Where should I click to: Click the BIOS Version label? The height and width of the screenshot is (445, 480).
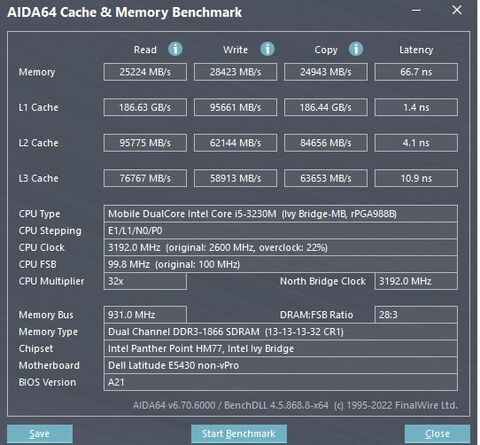(47, 382)
